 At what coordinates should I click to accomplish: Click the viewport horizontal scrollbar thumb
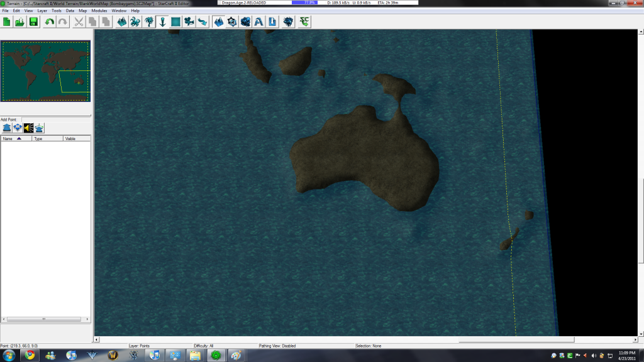516,339
